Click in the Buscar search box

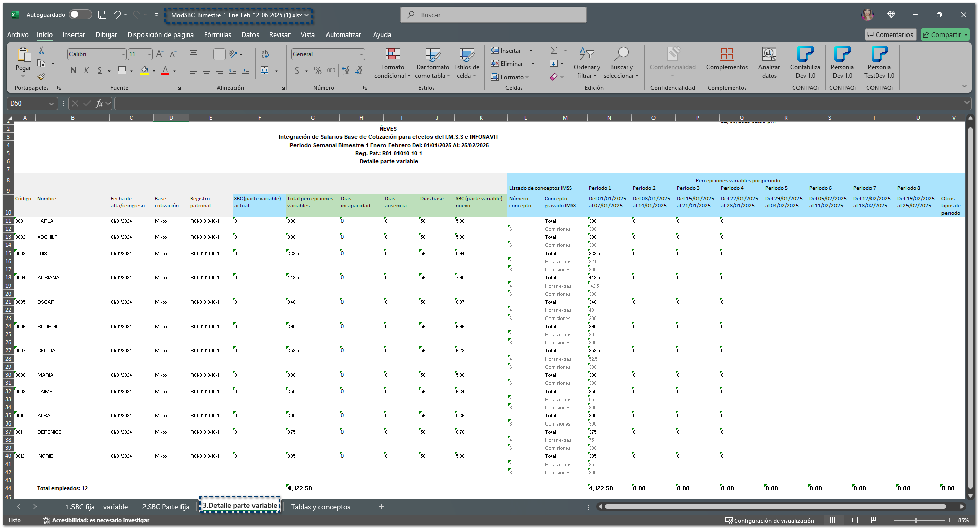click(493, 15)
